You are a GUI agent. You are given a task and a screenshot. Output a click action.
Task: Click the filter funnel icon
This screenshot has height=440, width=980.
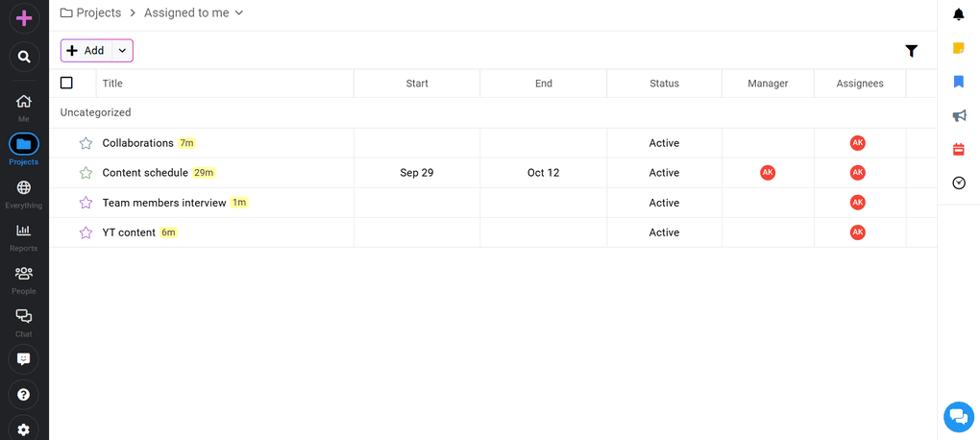point(911,51)
